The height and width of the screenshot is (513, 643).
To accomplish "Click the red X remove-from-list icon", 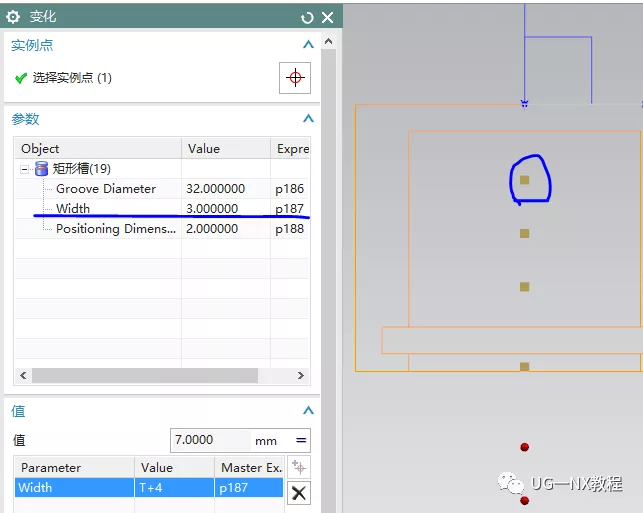I will click(299, 492).
